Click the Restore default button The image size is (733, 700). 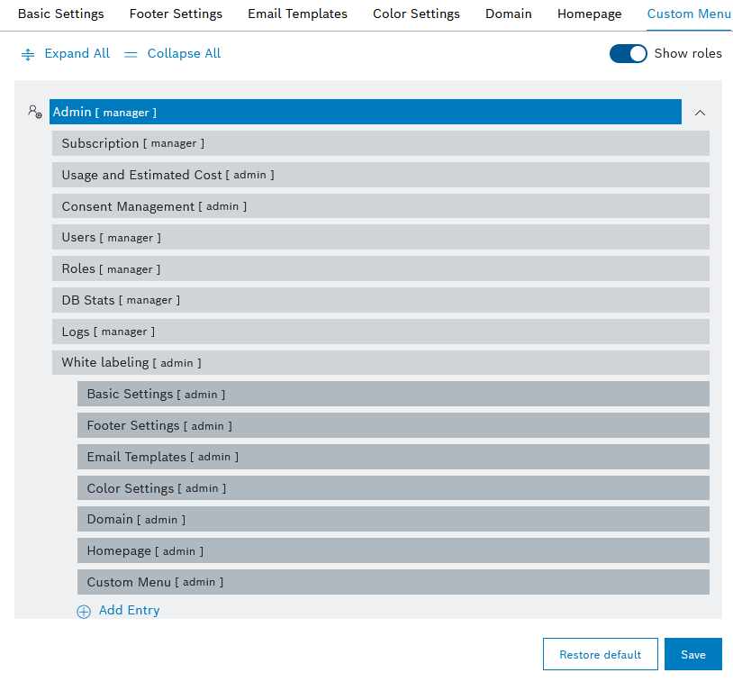pyautogui.click(x=600, y=654)
